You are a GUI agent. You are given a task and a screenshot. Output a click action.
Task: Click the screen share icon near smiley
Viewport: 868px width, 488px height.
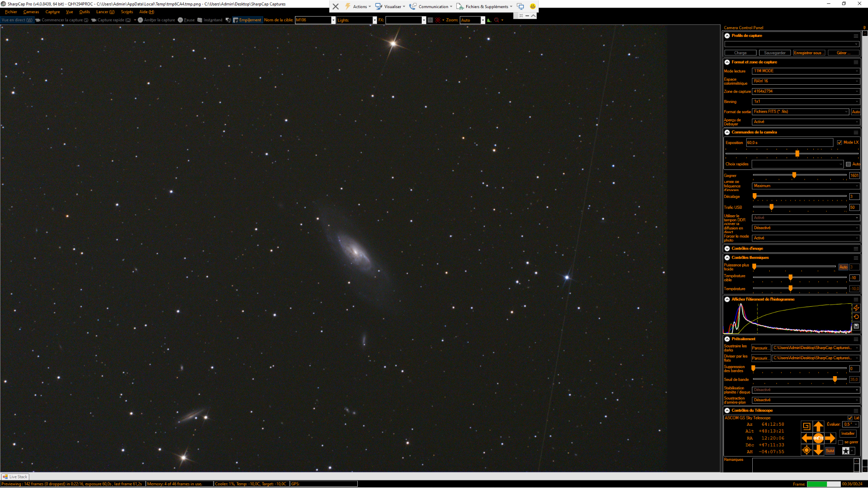(520, 6)
